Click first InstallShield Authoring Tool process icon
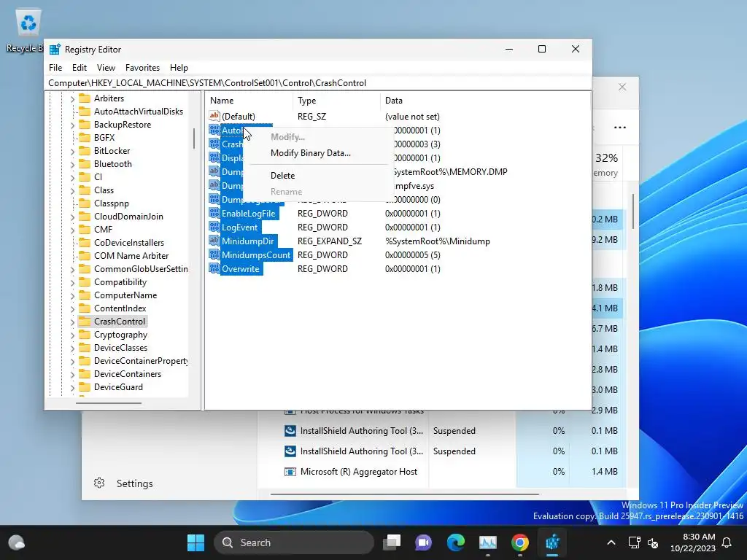Viewport: 747px width, 560px height. [290, 430]
